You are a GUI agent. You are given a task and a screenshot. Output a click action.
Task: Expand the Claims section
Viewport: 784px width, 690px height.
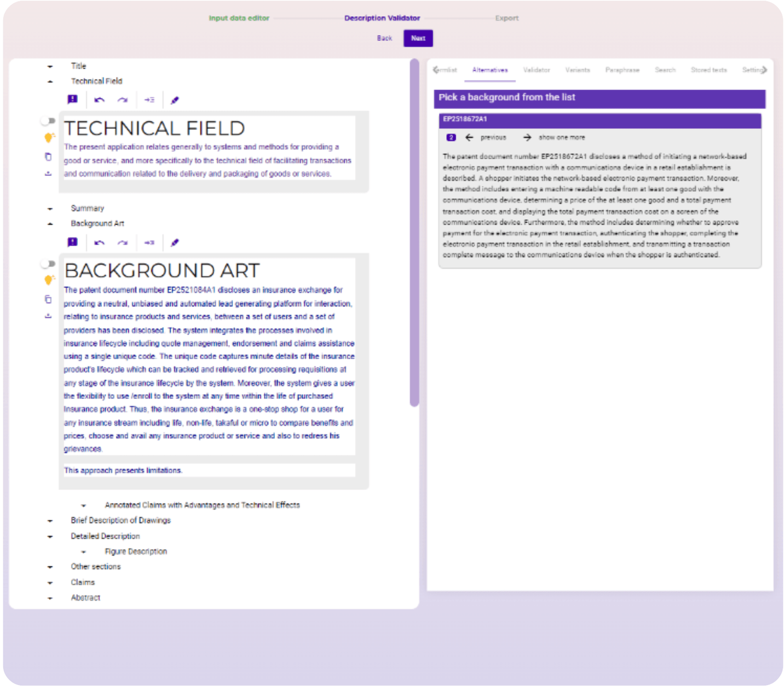50,583
